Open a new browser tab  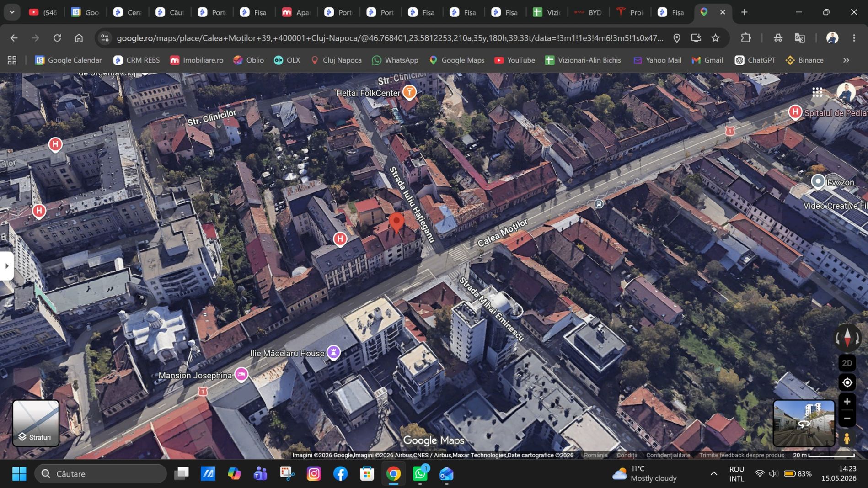744,12
